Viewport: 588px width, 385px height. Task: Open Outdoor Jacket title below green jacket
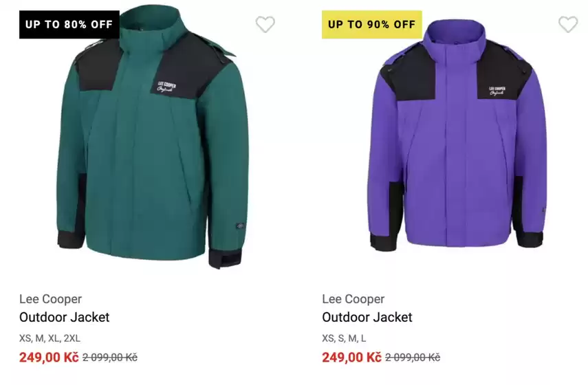point(64,317)
